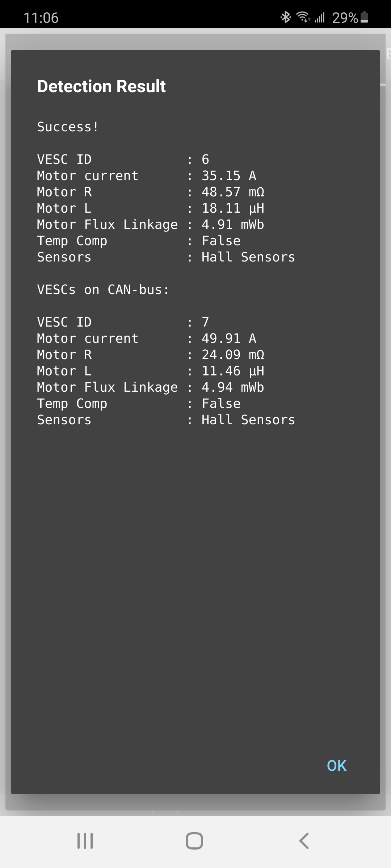391x868 pixels.
Task: Tap the 29% battery percentage text
Action: coord(345,17)
